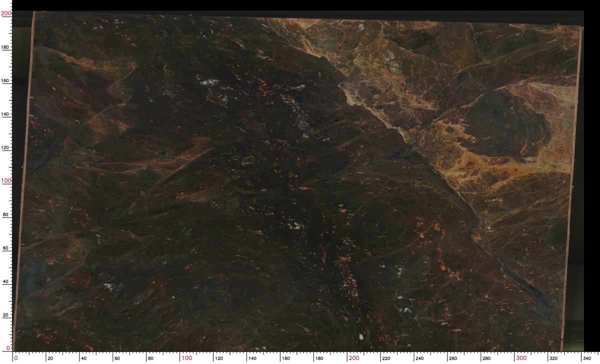Click the red 300 on the horizontal ruler

click(521, 358)
